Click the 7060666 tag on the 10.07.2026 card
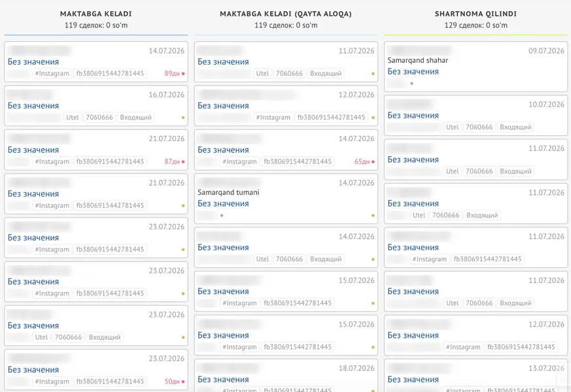Image resolution: width=571 pixels, height=392 pixels. [x=479, y=127]
